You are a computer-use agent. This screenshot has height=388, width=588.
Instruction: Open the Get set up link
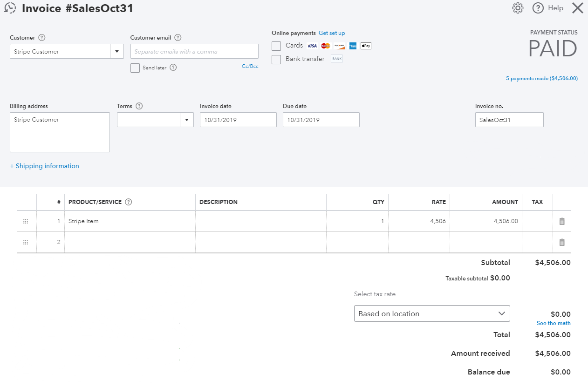(332, 33)
